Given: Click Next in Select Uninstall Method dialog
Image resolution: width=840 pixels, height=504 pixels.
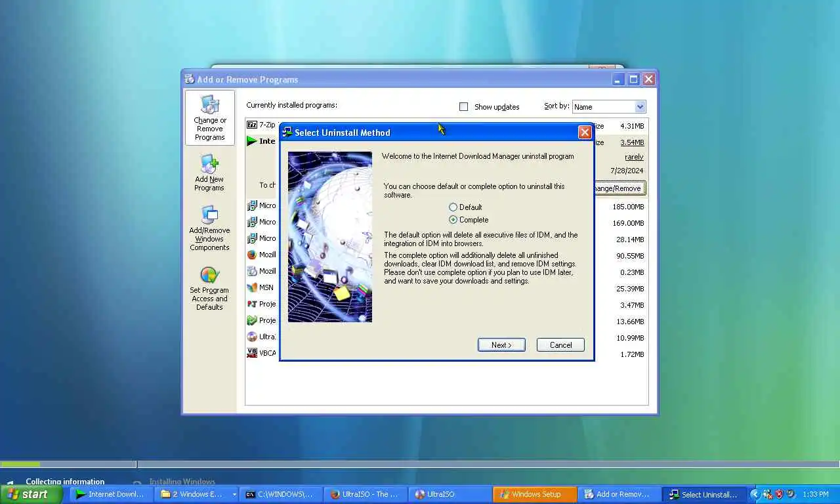Looking at the screenshot, I should pos(501,345).
